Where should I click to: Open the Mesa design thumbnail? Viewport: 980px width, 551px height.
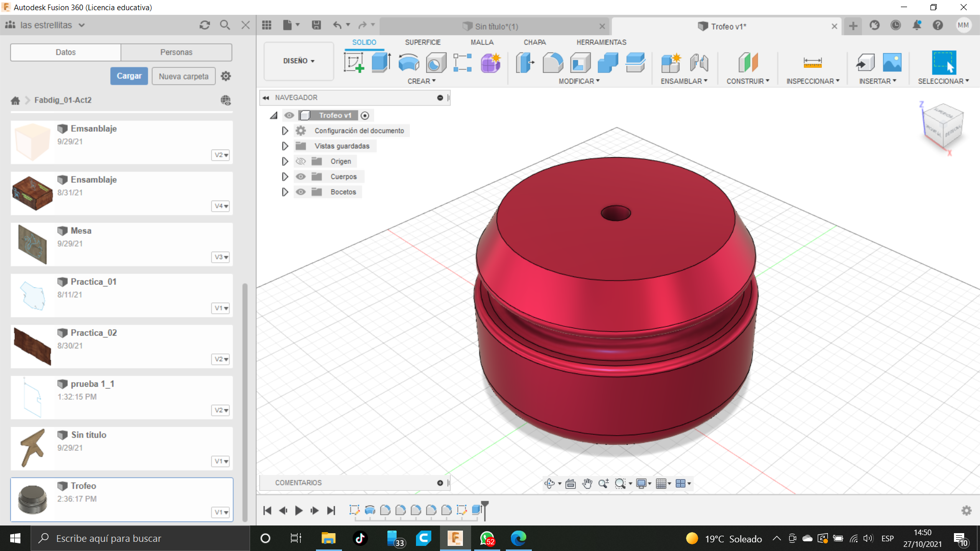[32, 244]
